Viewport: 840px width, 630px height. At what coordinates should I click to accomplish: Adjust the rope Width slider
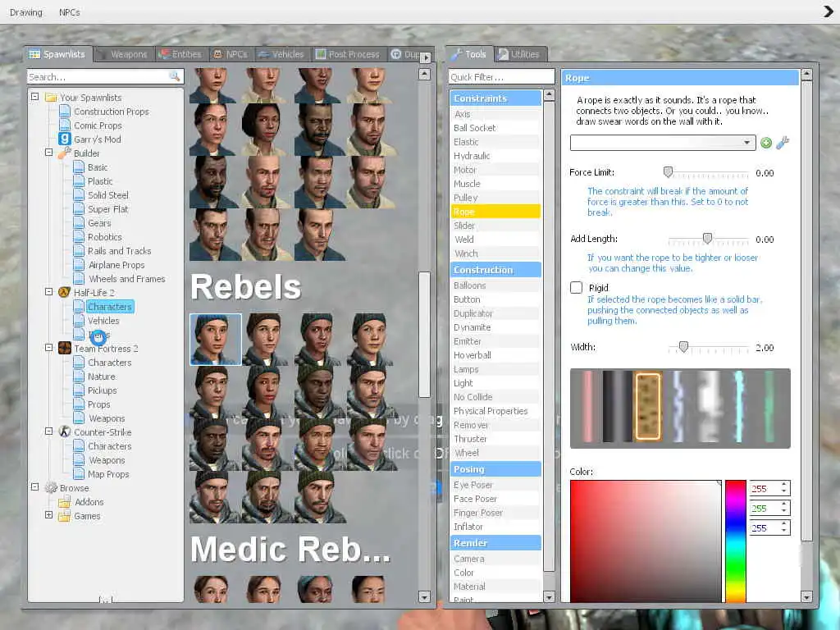click(683, 347)
